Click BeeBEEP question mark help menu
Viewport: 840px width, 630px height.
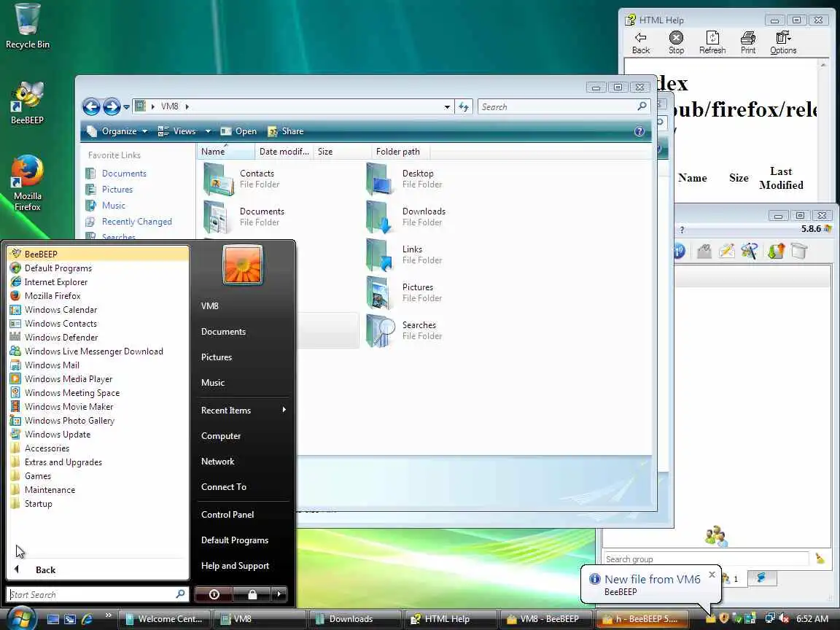click(682, 229)
